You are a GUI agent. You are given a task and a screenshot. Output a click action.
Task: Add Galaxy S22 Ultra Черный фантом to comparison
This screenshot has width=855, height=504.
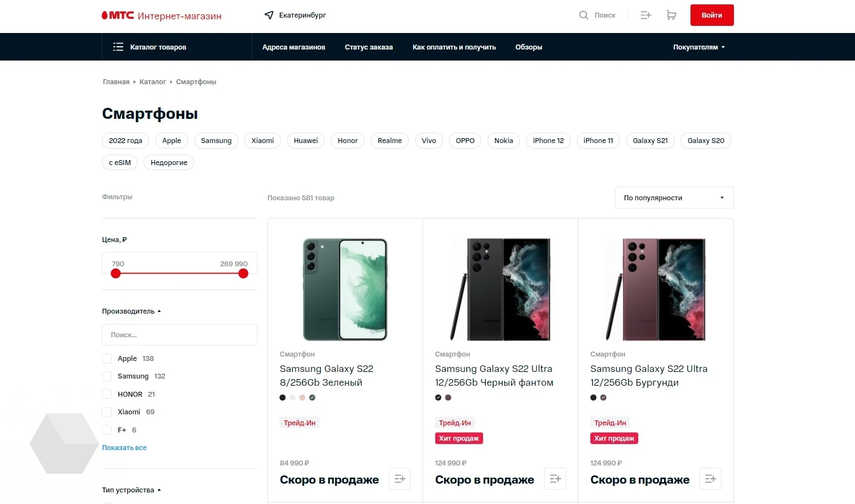[x=555, y=479]
